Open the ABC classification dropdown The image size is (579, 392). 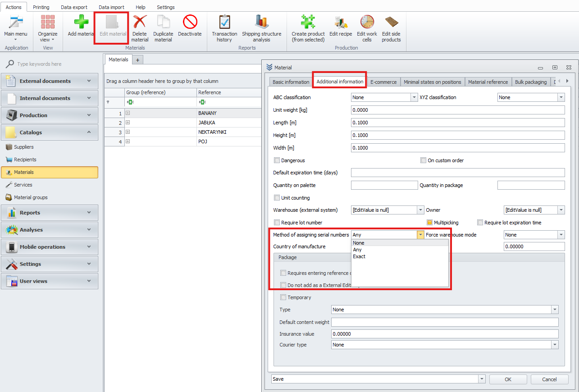point(414,97)
